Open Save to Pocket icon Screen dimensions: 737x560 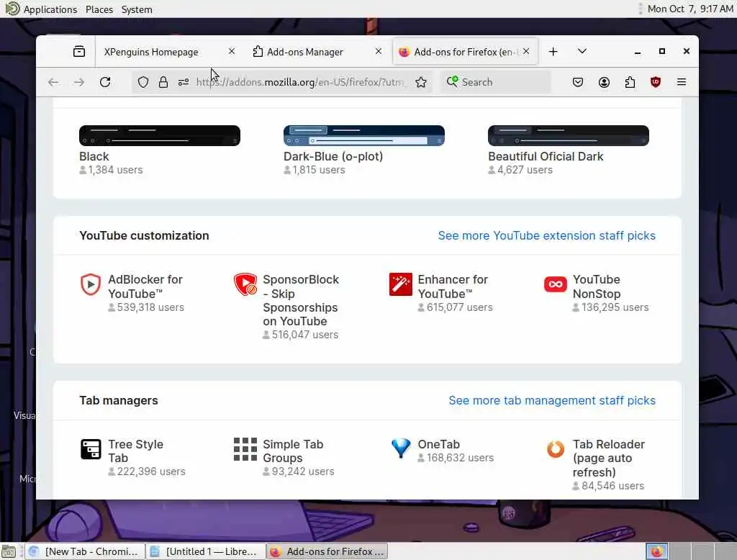tap(578, 82)
